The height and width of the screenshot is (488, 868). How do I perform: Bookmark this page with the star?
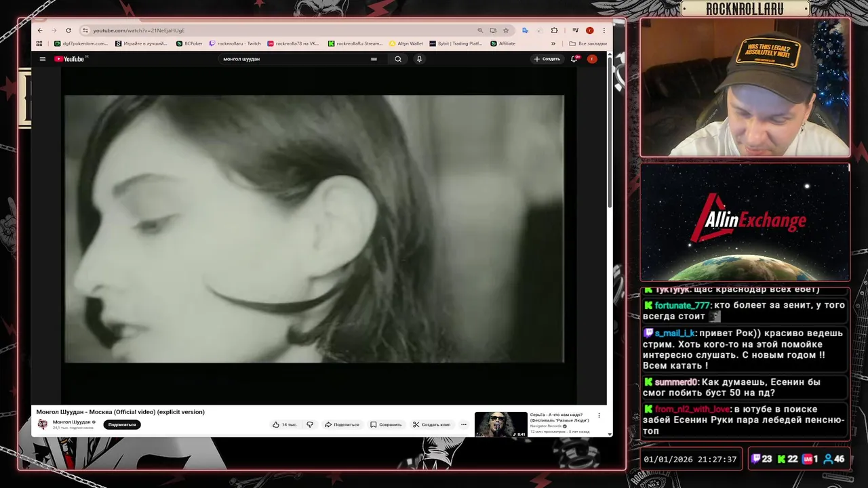[x=506, y=30]
